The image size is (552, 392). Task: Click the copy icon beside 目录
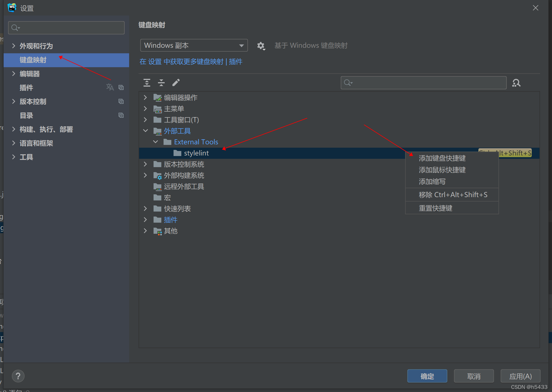tap(121, 115)
